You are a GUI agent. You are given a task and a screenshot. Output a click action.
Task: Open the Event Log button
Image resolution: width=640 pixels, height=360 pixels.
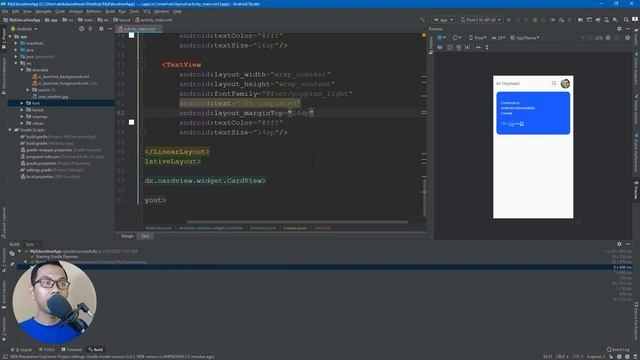pos(618,350)
